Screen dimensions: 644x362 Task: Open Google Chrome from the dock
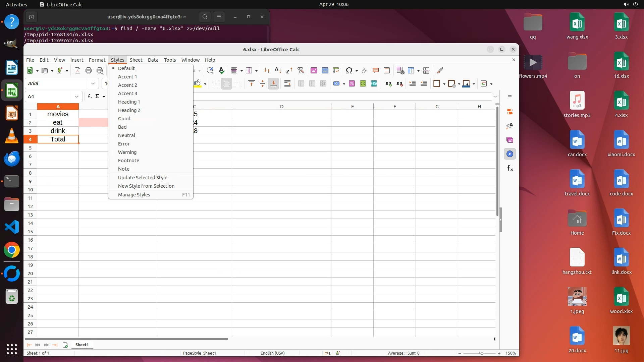(12, 250)
